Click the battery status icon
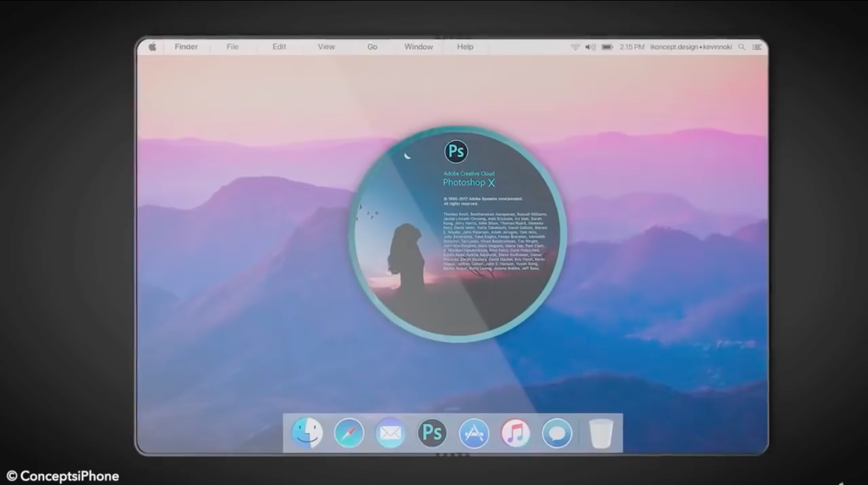Image resolution: width=868 pixels, height=485 pixels. coord(607,46)
